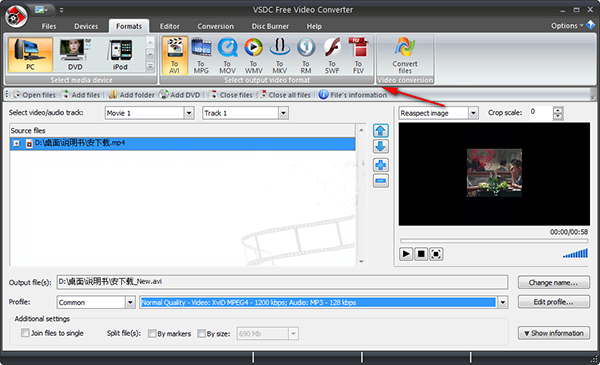
Task: Click the Crop scale input field
Action: (541, 113)
